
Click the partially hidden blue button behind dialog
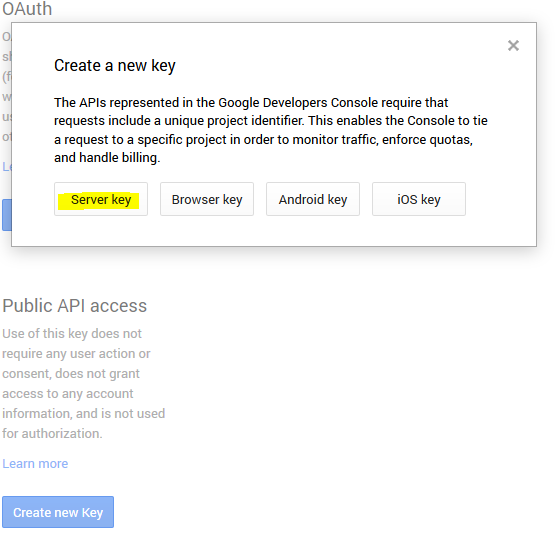[x=6, y=215]
